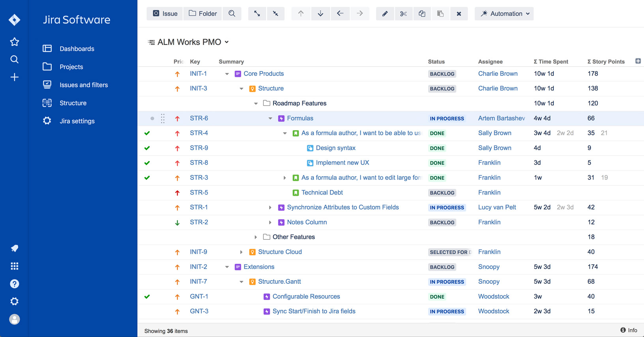Screen dimensions: 644x337
Task: Open search via sidebar magnifier icon
Action: click(14, 59)
